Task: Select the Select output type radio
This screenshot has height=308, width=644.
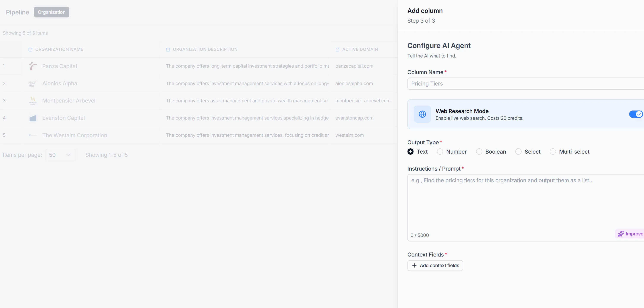Action: pos(518,152)
